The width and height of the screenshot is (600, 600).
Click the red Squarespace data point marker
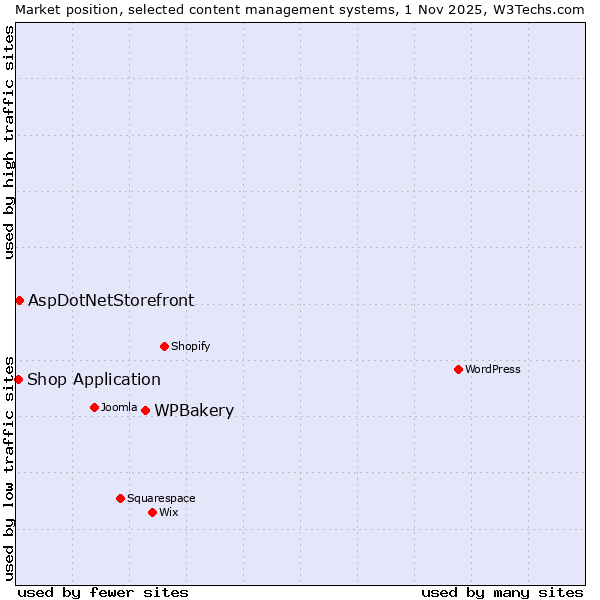pyautogui.click(x=120, y=498)
